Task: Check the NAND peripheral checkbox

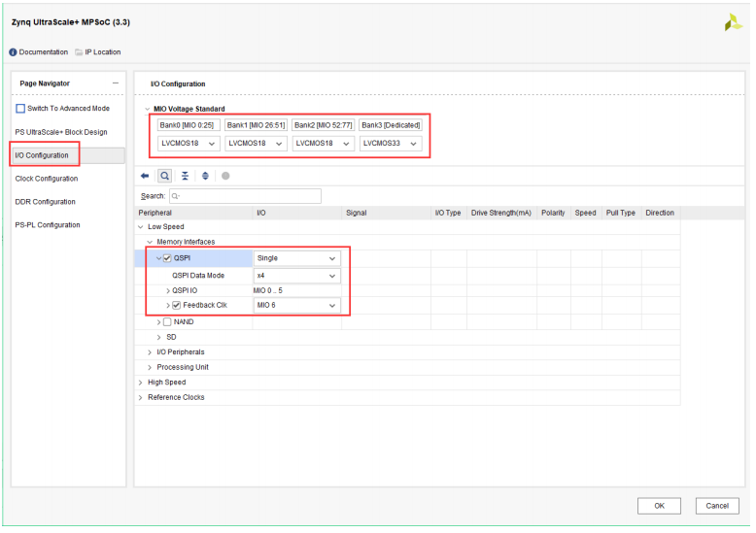Action: tap(167, 322)
